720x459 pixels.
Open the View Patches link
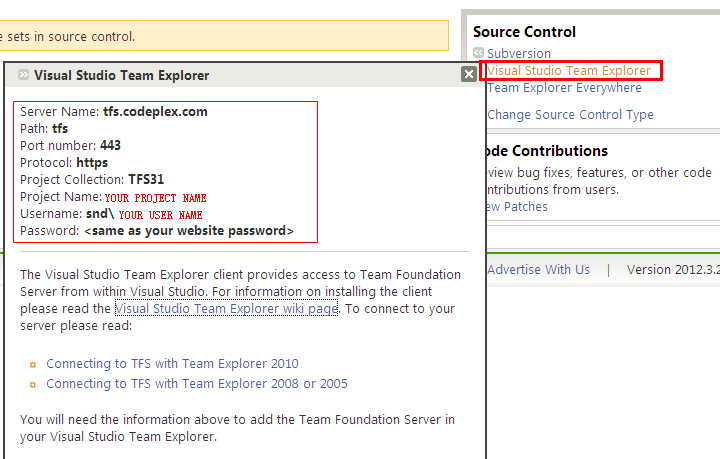517,207
